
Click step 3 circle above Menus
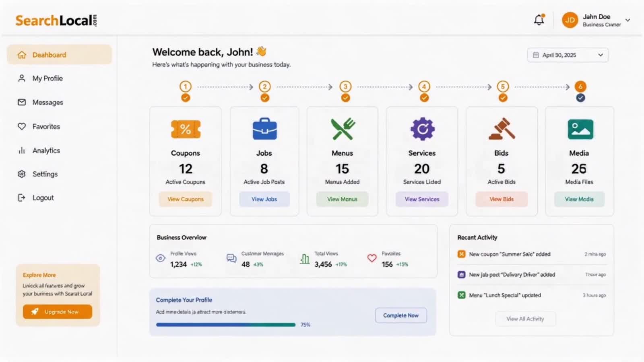(x=345, y=86)
